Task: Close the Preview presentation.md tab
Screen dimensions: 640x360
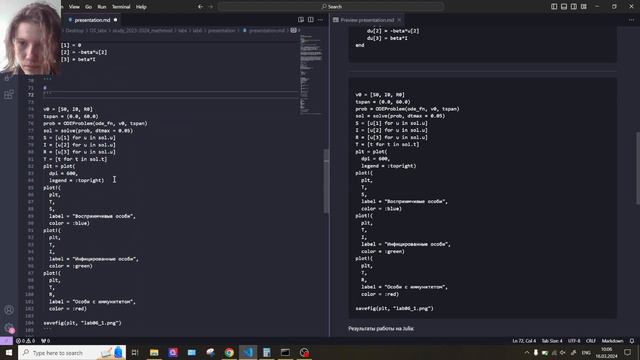Action: click(399, 20)
